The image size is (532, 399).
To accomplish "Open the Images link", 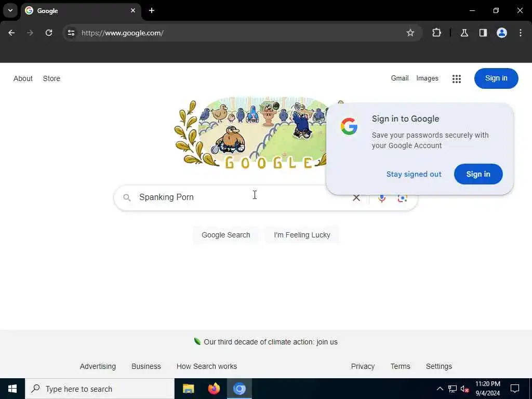I will coord(427,78).
